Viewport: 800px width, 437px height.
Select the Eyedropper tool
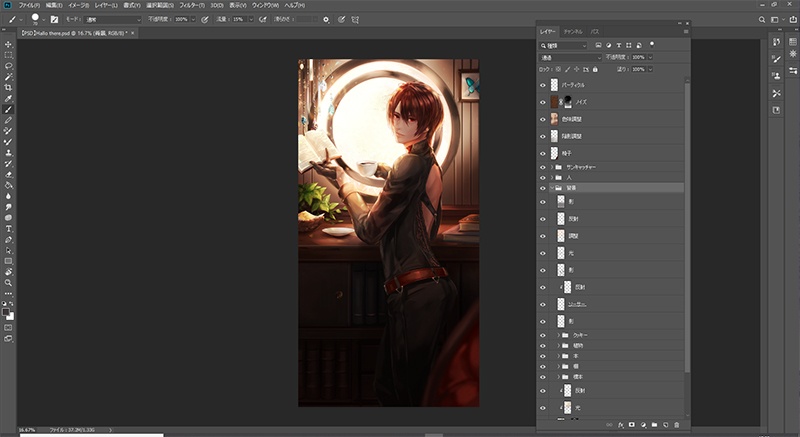(8, 98)
